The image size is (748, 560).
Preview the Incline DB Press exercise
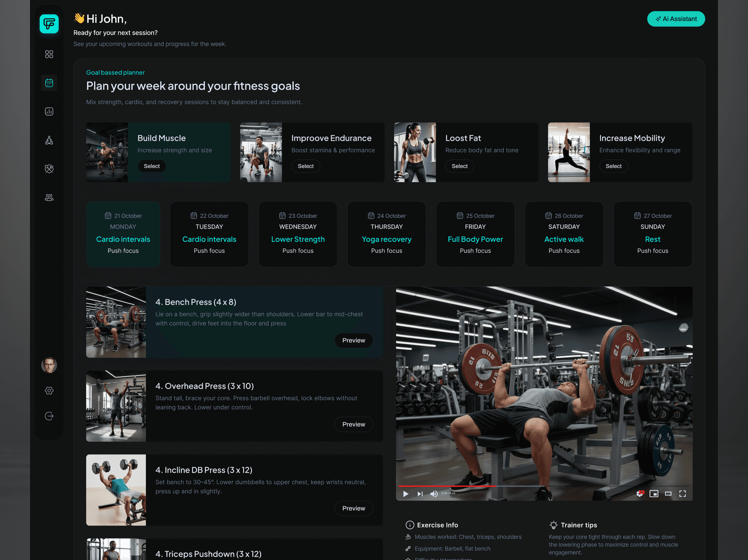pyautogui.click(x=354, y=508)
